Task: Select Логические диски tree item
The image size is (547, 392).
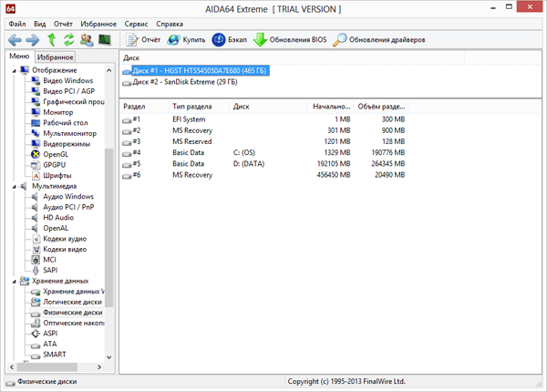Action: (x=72, y=302)
